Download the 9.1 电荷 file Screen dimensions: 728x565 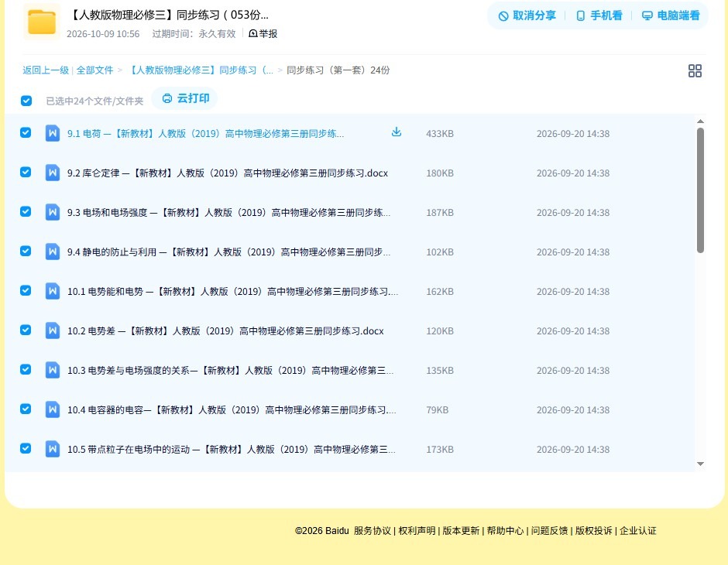pyautogui.click(x=396, y=132)
